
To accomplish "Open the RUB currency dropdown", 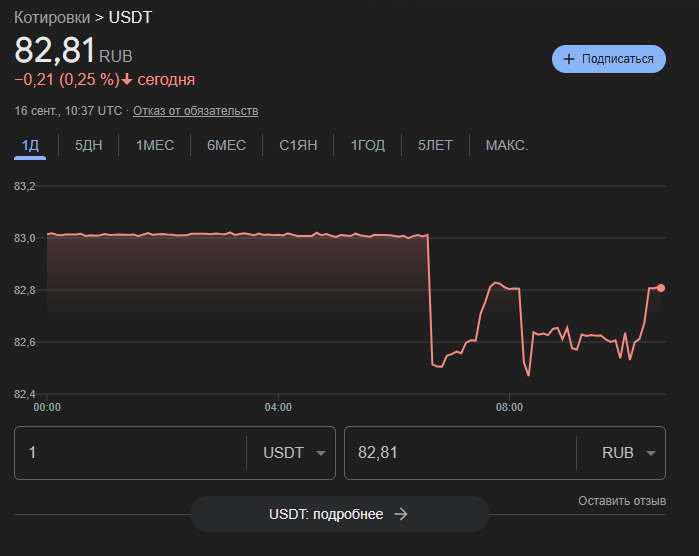I will (x=629, y=453).
